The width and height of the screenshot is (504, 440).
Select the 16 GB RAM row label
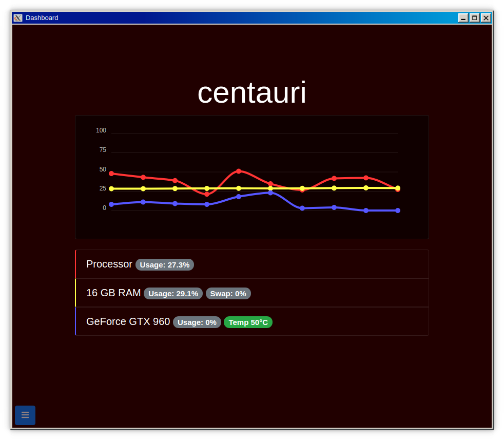pos(113,293)
